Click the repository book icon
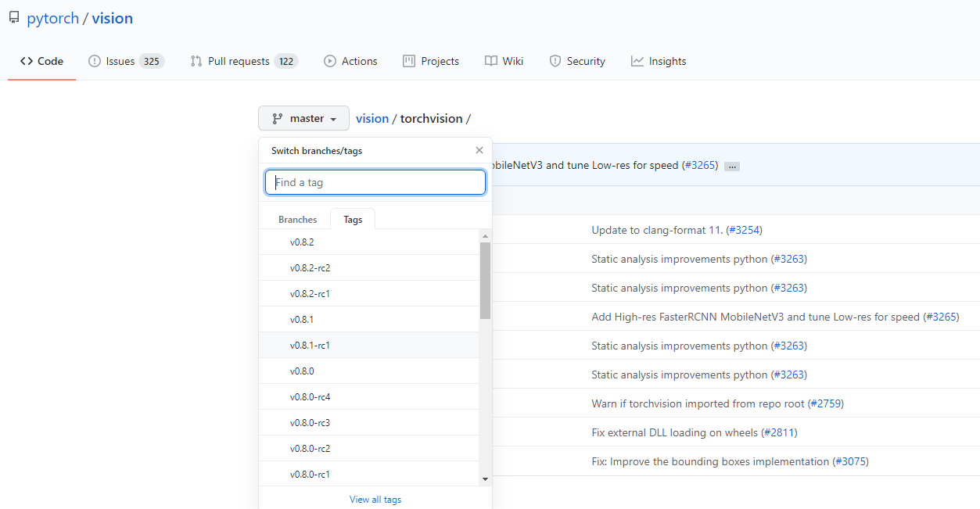 (x=14, y=17)
